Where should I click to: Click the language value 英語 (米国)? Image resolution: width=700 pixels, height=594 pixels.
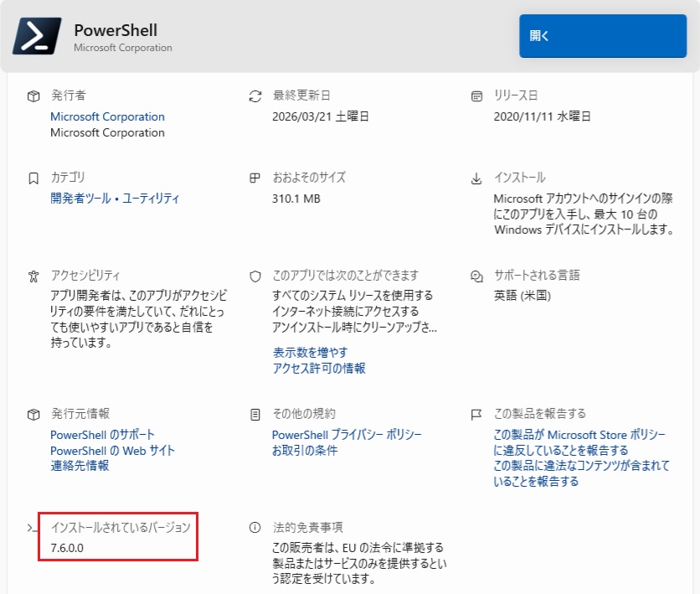tap(522, 296)
